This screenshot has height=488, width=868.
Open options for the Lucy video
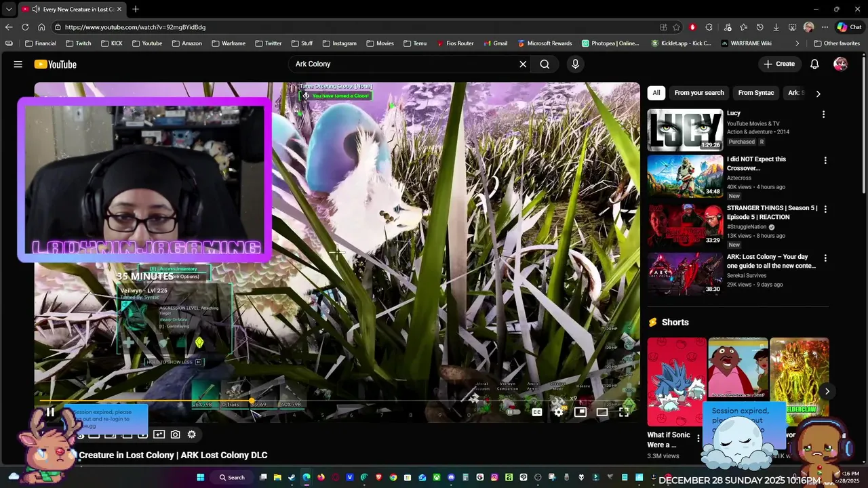pyautogui.click(x=824, y=115)
